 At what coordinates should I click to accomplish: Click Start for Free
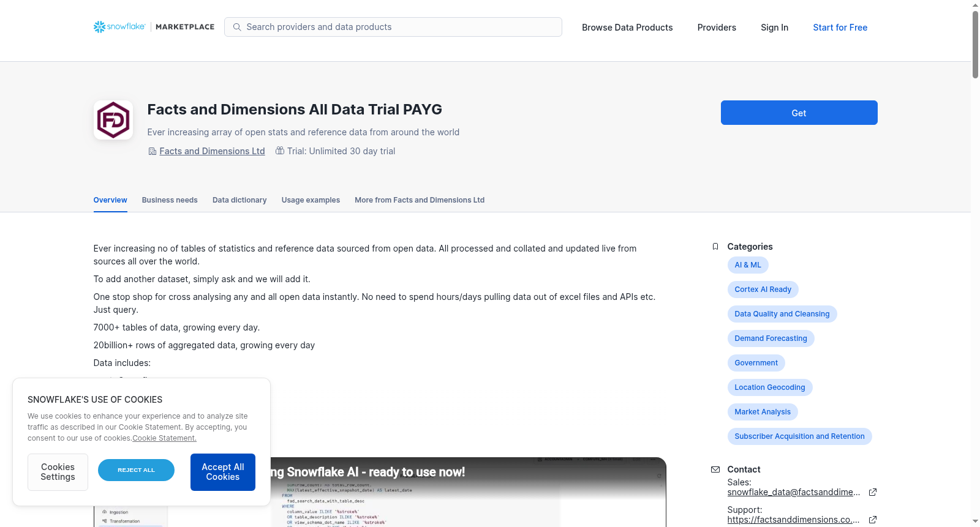[x=840, y=28]
